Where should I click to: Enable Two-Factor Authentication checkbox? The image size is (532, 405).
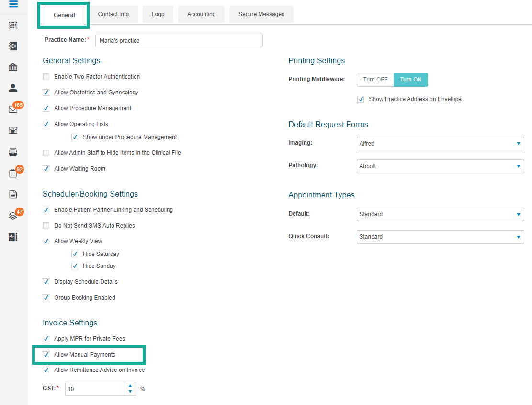46,77
